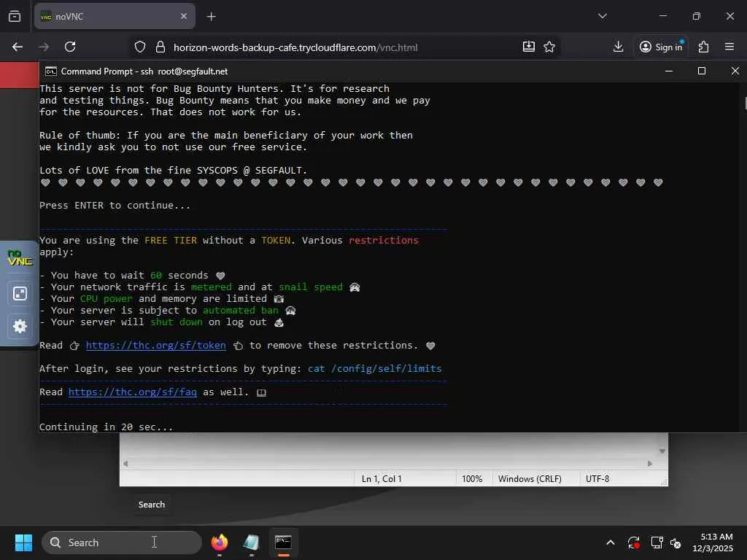Sign in to the browser account
747x560 pixels.
(661, 47)
